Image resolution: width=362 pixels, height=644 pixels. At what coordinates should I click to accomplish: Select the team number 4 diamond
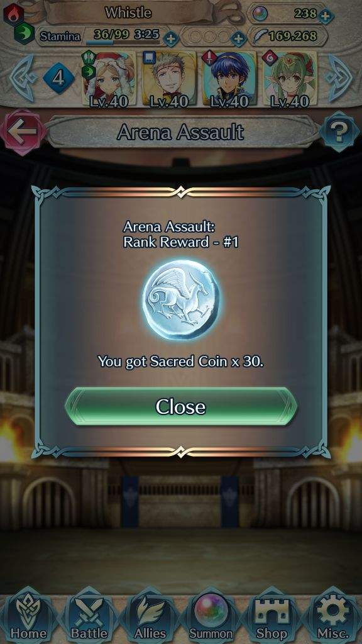pos(58,78)
